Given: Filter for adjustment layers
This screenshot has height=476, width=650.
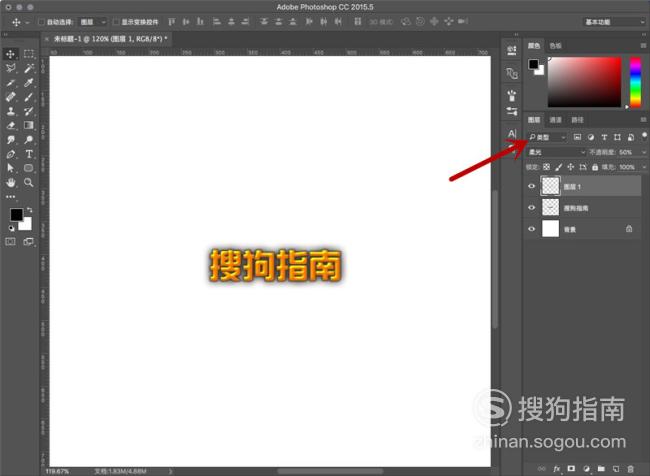Looking at the screenshot, I should [591, 137].
